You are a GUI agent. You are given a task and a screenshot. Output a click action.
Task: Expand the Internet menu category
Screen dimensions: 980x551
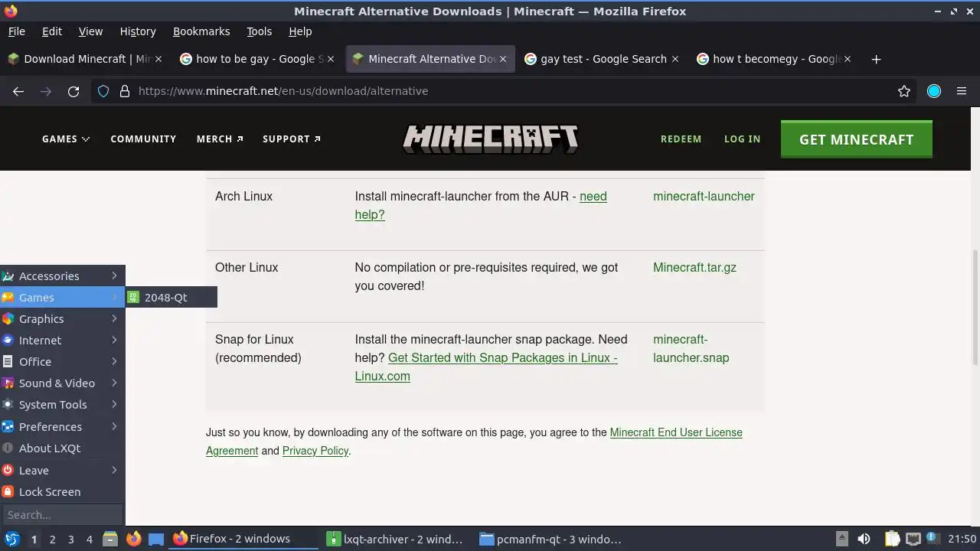(x=63, y=341)
